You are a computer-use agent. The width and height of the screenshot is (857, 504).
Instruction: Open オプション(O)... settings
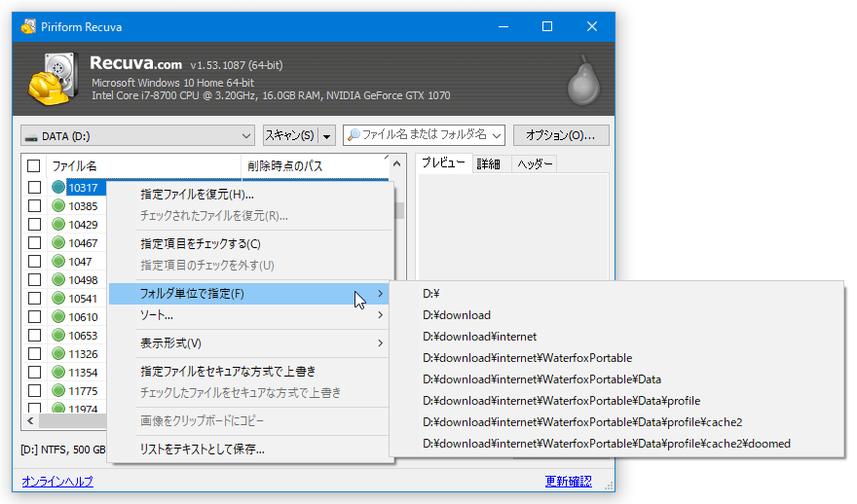pos(561,135)
